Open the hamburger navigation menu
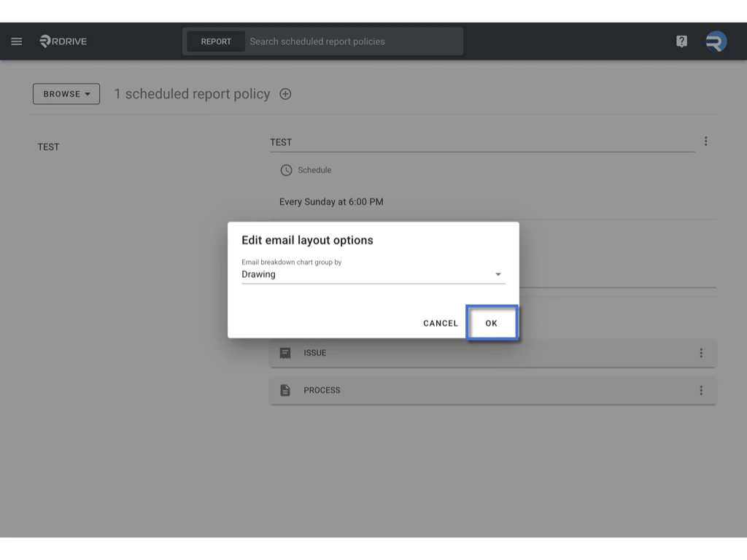The width and height of the screenshot is (747, 560). 16,41
